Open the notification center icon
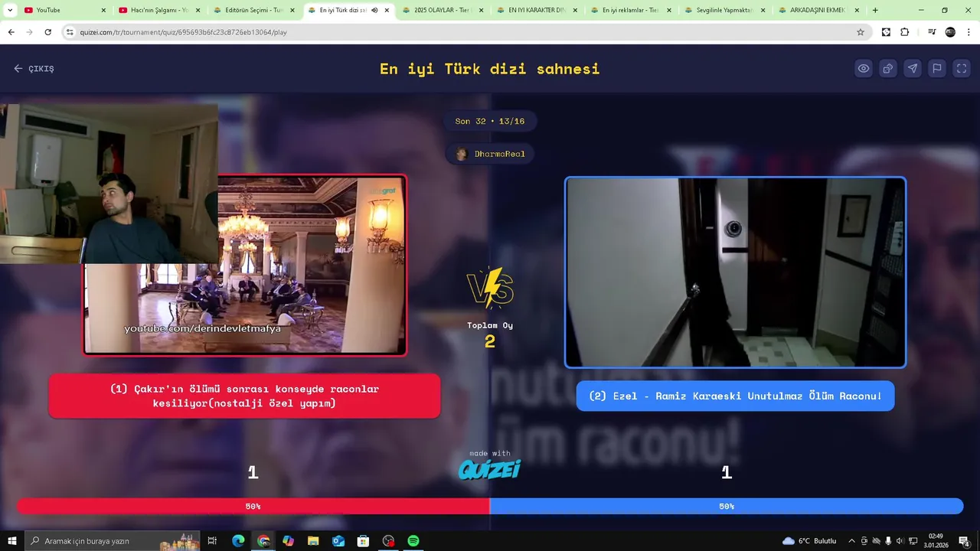This screenshot has height=551, width=980. (x=965, y=541)
